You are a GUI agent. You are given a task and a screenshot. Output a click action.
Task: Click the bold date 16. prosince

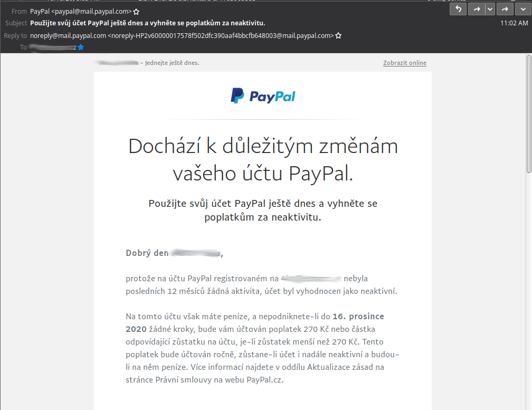[x=358, y=317]
